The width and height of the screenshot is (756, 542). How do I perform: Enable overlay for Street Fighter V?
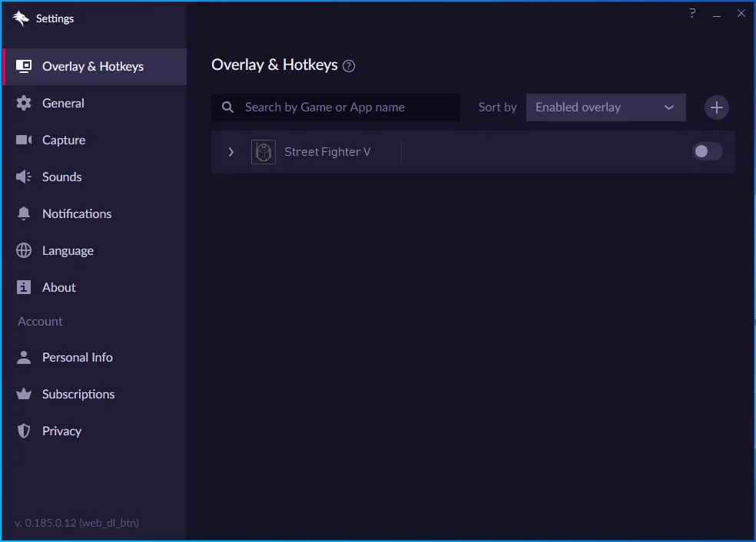click(708, 152)
